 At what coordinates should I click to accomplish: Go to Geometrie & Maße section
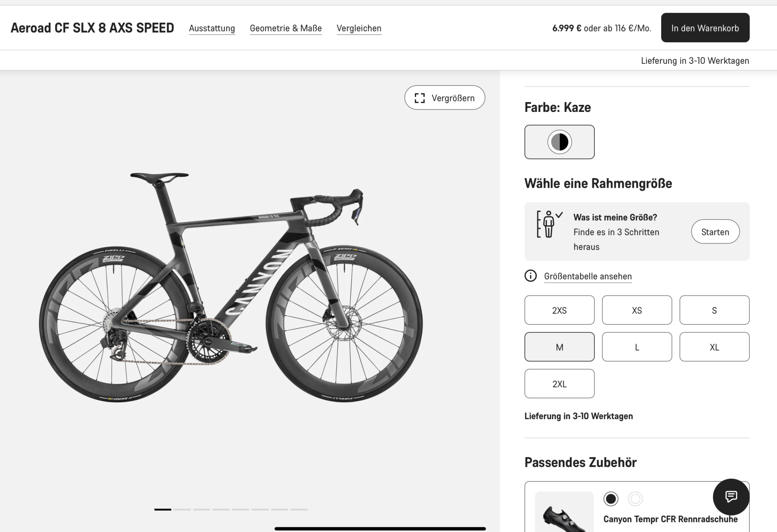click(x=286, y=28)
